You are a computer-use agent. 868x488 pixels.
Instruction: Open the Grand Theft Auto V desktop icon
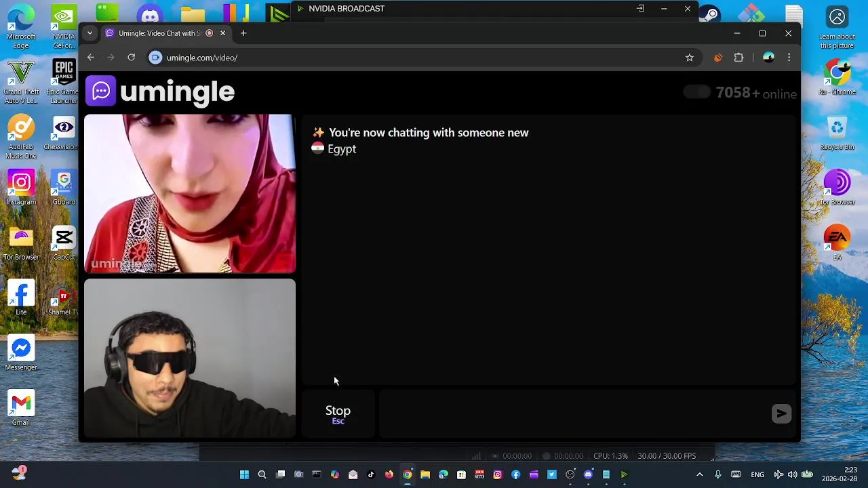tap(21, 82)
